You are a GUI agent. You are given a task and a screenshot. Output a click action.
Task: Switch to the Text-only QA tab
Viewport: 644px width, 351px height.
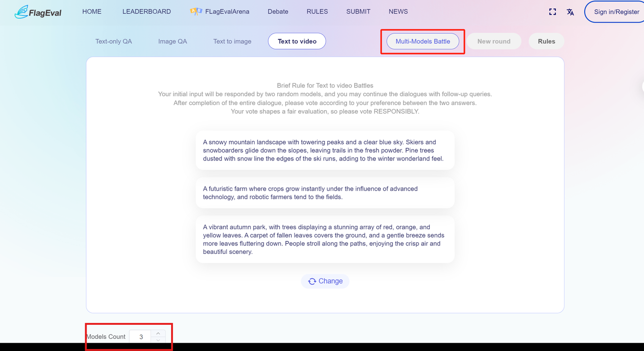tap(114, 41)
